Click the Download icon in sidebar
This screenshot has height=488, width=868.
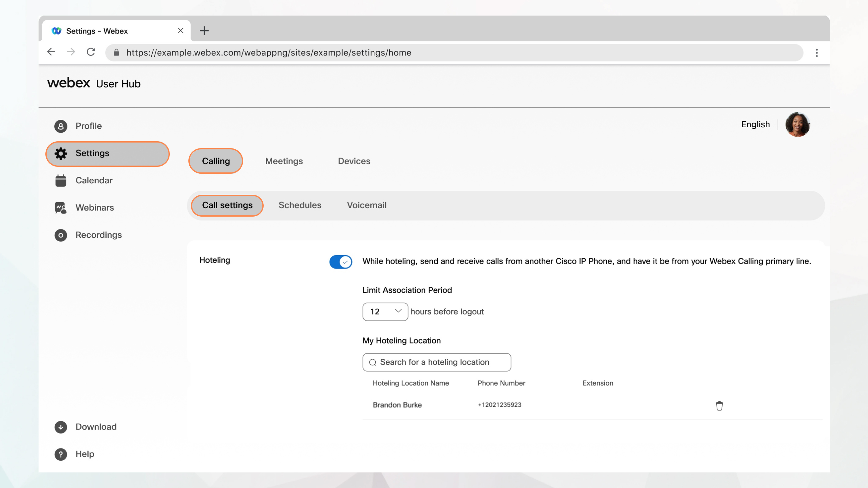pos(60,427)
